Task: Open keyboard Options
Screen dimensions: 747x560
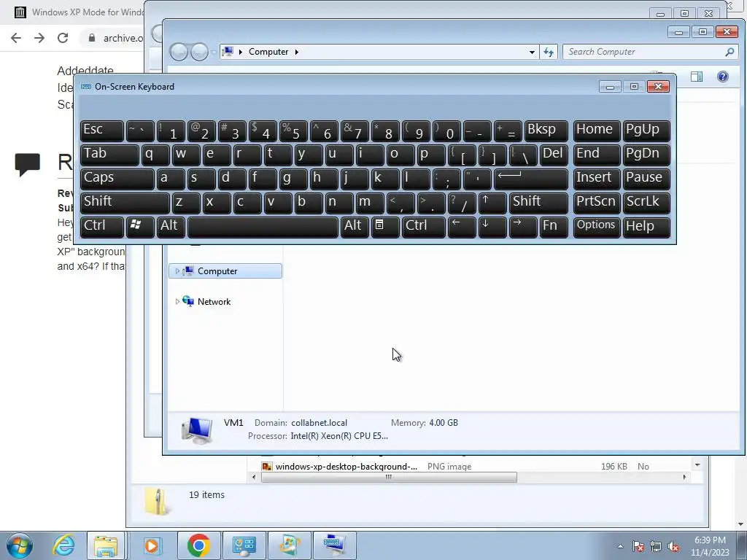Action: pos(597,227)
